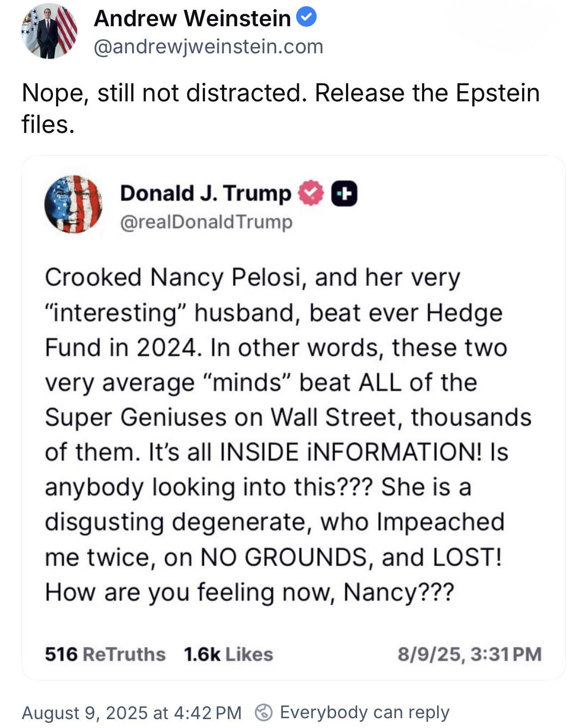Open the Andrew Weinstein display name
Screen dimensions: 587x728
pos(192,18)
